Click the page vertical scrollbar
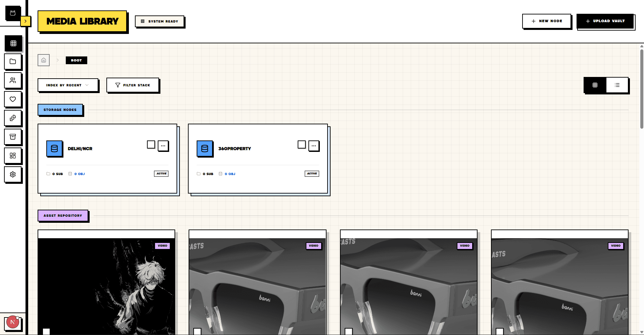The image size is (644, 335). [642, 89]
